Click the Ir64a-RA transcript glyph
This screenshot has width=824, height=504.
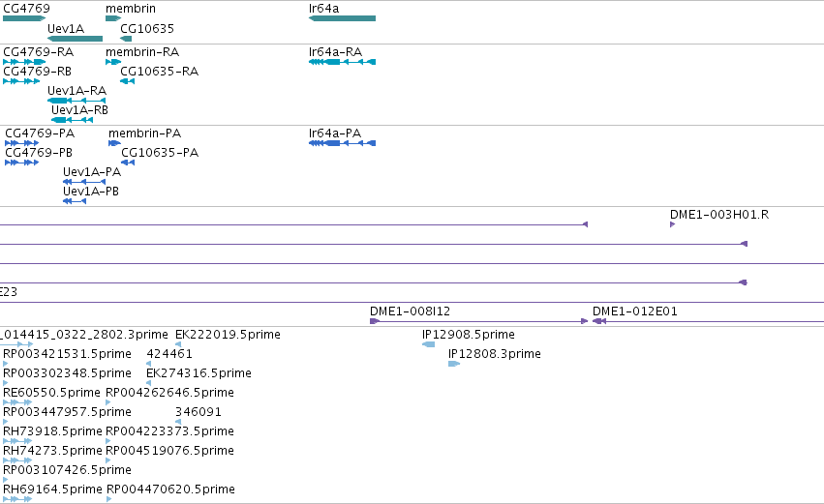(342, 62)
